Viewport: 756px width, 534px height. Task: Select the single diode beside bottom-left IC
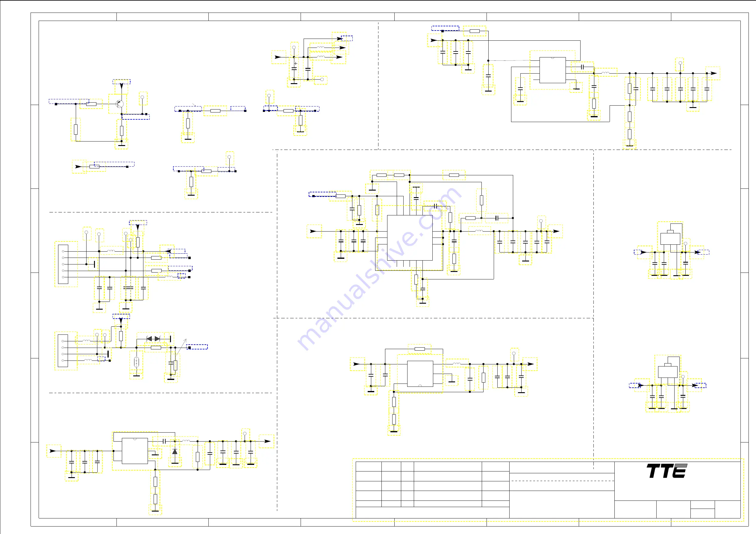coord(175,451)
